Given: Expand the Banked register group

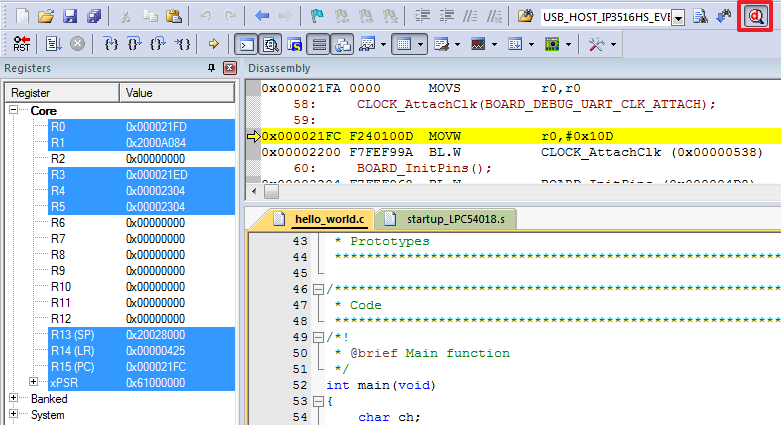Looking at the screenshot, I should (13, 398).
